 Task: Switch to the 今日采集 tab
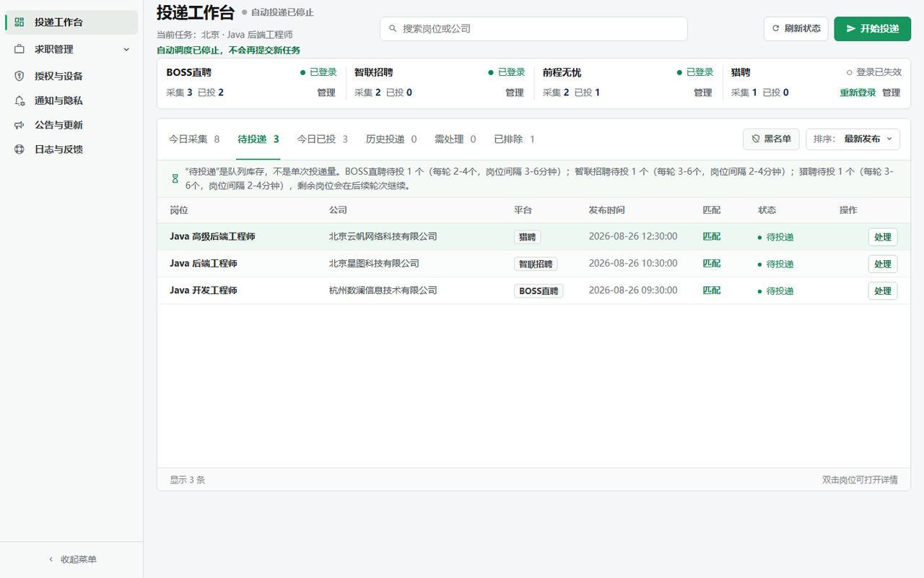tap(194, 139)
